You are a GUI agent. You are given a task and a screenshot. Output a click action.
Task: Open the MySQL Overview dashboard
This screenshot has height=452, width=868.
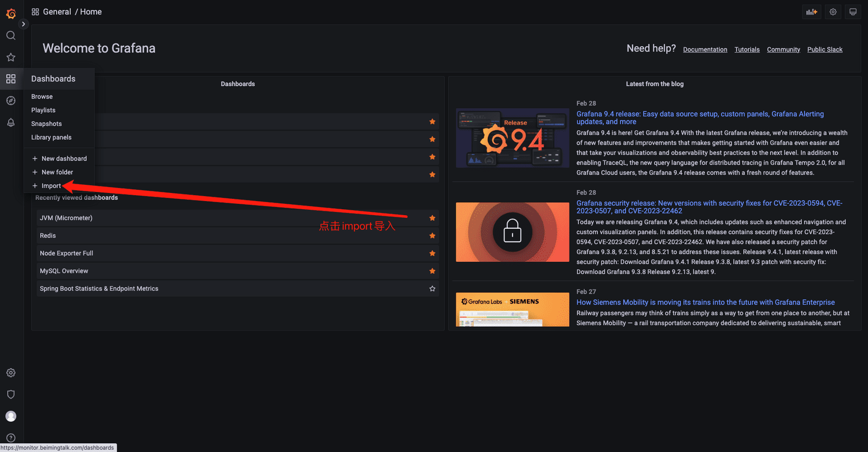64,271
